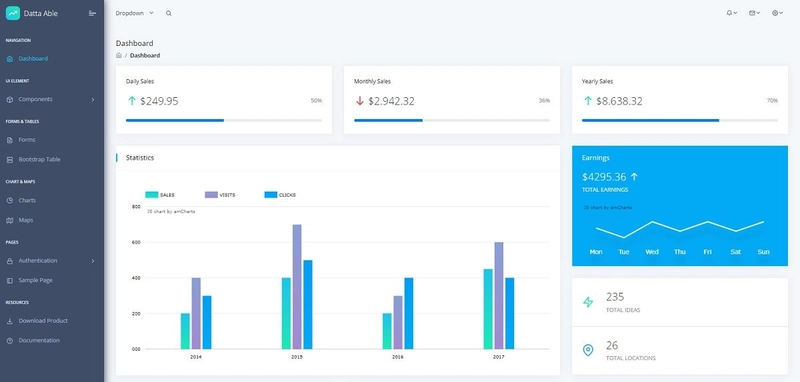Click the $2.942.32 Monthly Sales value
This screenshot has height=382, width=800.
pyautogui.click(x=391, y=101)
